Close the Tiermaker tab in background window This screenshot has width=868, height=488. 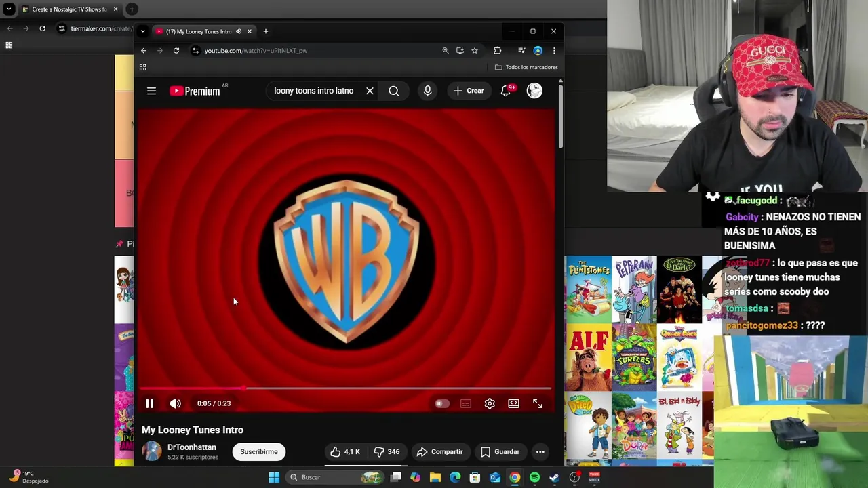click(115, 9)
